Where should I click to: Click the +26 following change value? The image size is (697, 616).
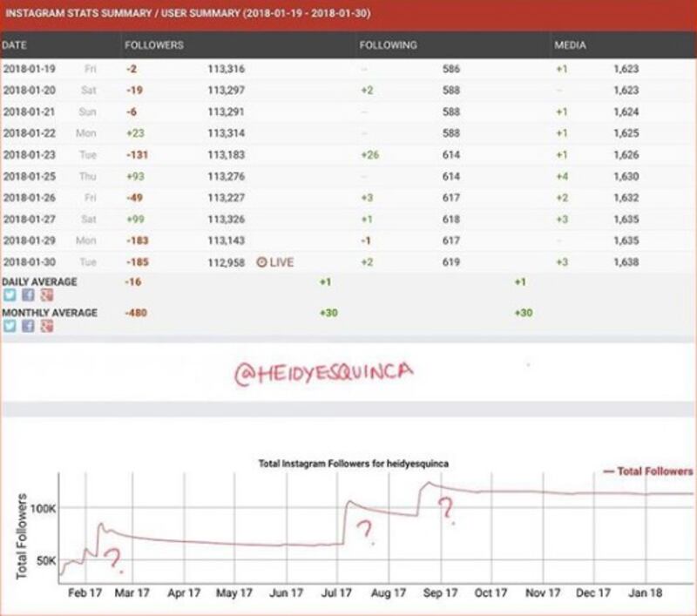pyautogui.click(x=369, y=155)
